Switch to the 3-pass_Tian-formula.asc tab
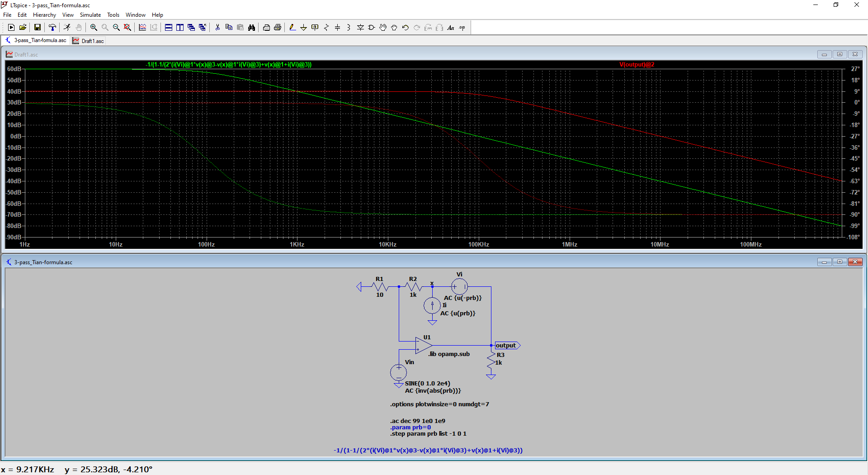This screenshot has width=868, height=475. point(40,40)
